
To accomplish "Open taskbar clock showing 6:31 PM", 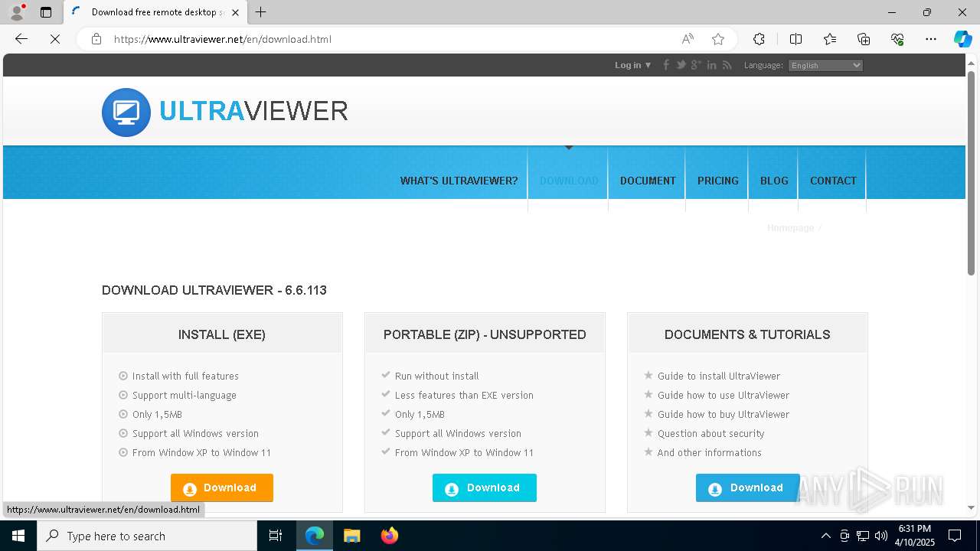I will [914, 536].
